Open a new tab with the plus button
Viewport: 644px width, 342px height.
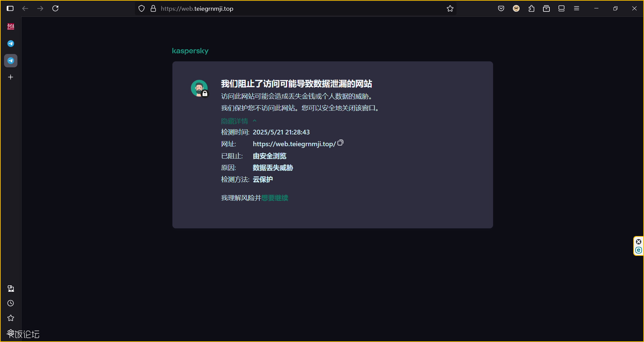pyautogui.click(x=11, y=77)
